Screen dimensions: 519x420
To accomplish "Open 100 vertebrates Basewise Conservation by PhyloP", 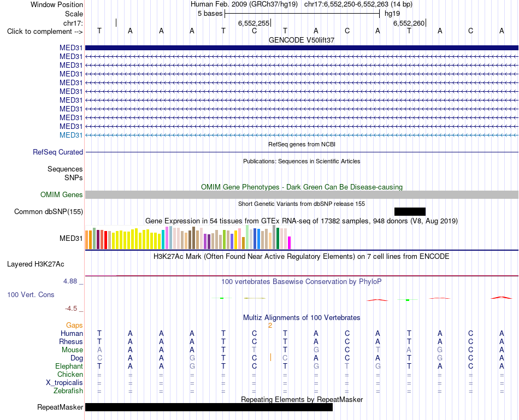I will coord(302,282).
